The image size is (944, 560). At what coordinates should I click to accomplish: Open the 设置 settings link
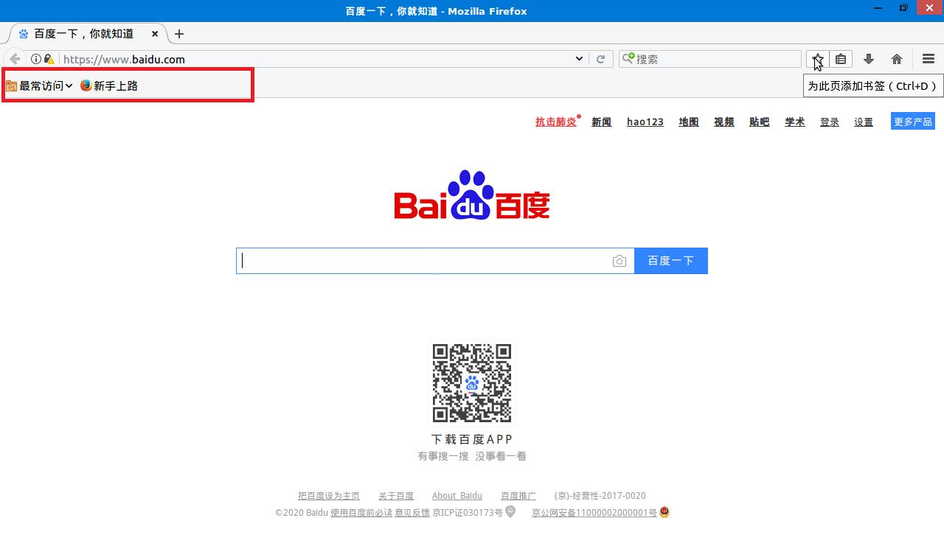click(x=864, y=122)
